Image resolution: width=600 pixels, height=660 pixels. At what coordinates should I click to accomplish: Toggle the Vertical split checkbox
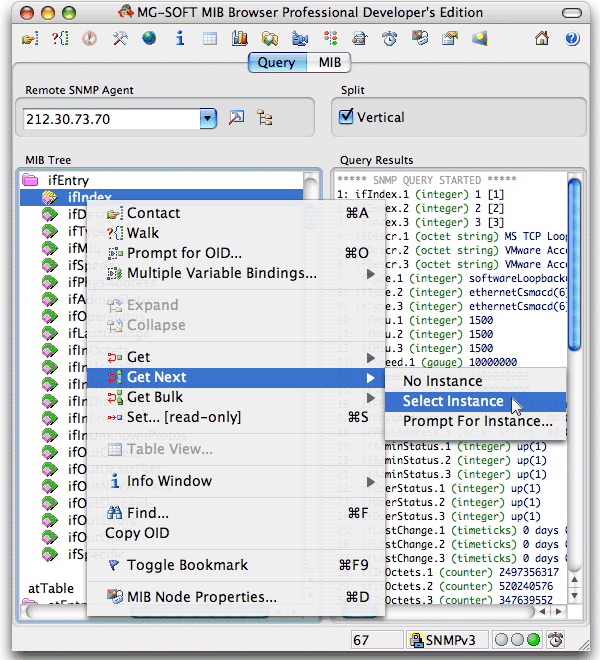point(346,116)
